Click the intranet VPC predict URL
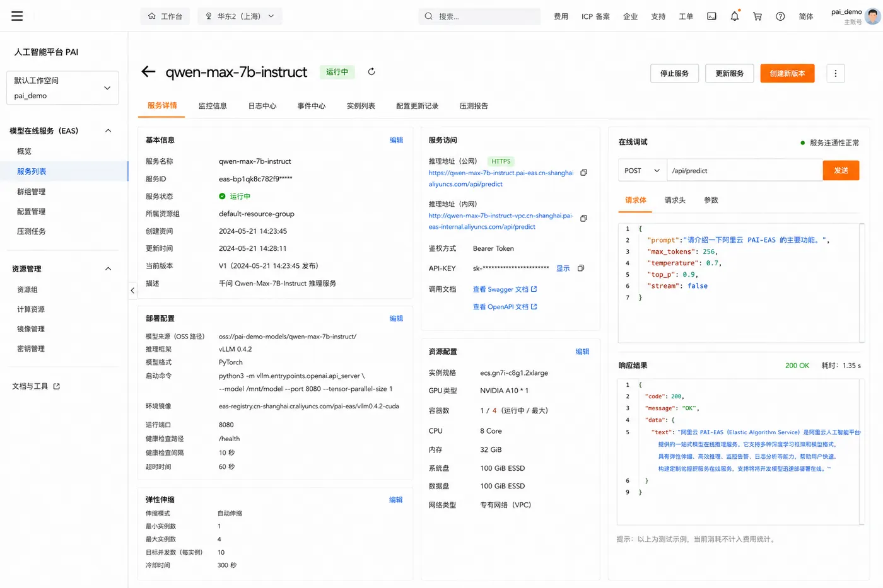Image resolution: width=883 pixels, height=588 pixels. coord(501,221)
